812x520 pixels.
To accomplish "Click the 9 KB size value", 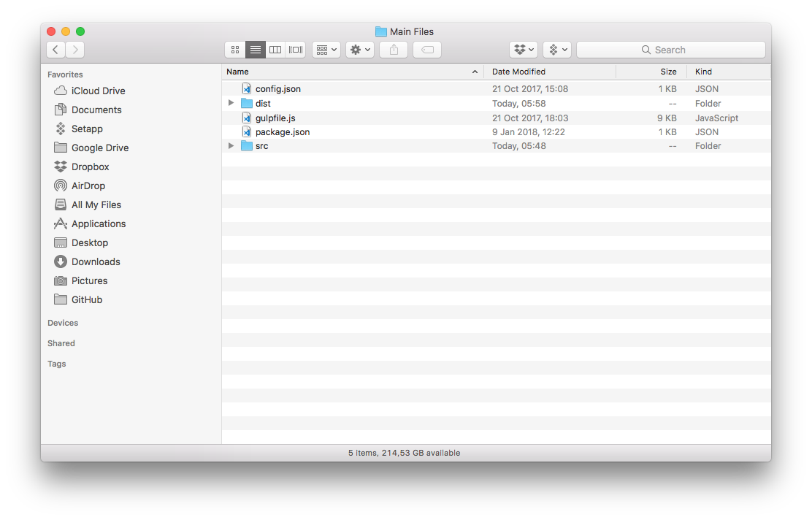I will pos(667,118).
